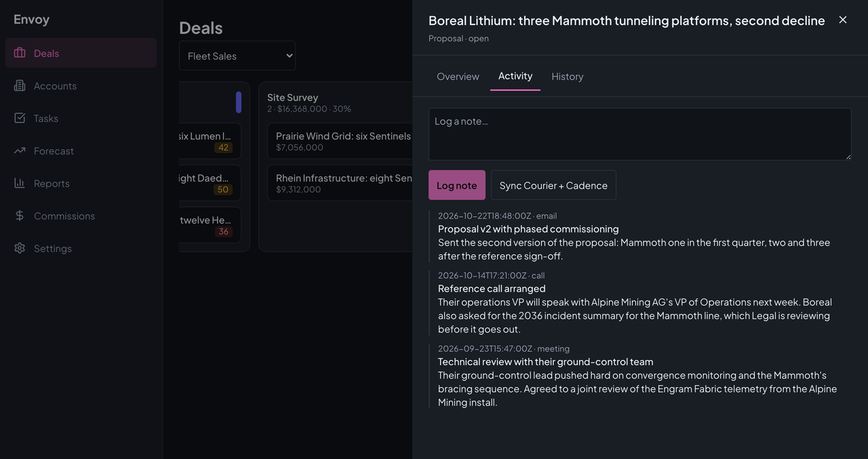Image resolution: width=868 pixels, height=459 pixels.
Task: Open Prairie Wind Grid deal card
Action: [x=340, y=141]
